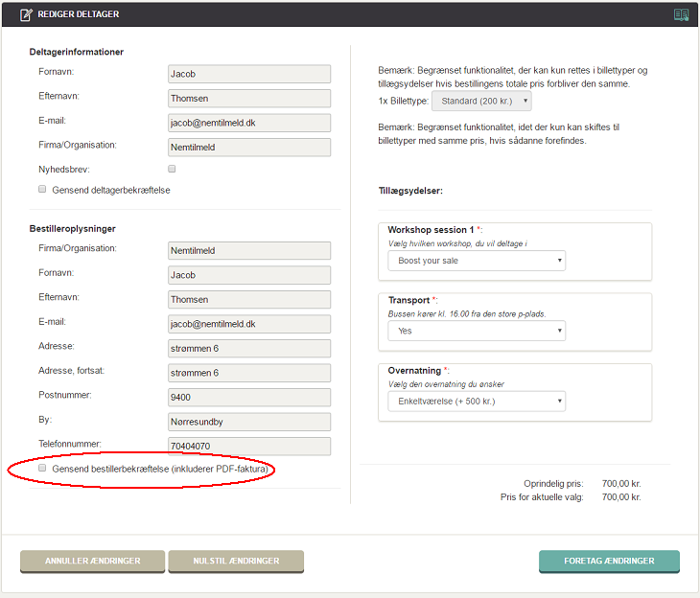Click the participant E-mail input field
700x598 pixels.
pyautogui.click(x=248, y=123)
